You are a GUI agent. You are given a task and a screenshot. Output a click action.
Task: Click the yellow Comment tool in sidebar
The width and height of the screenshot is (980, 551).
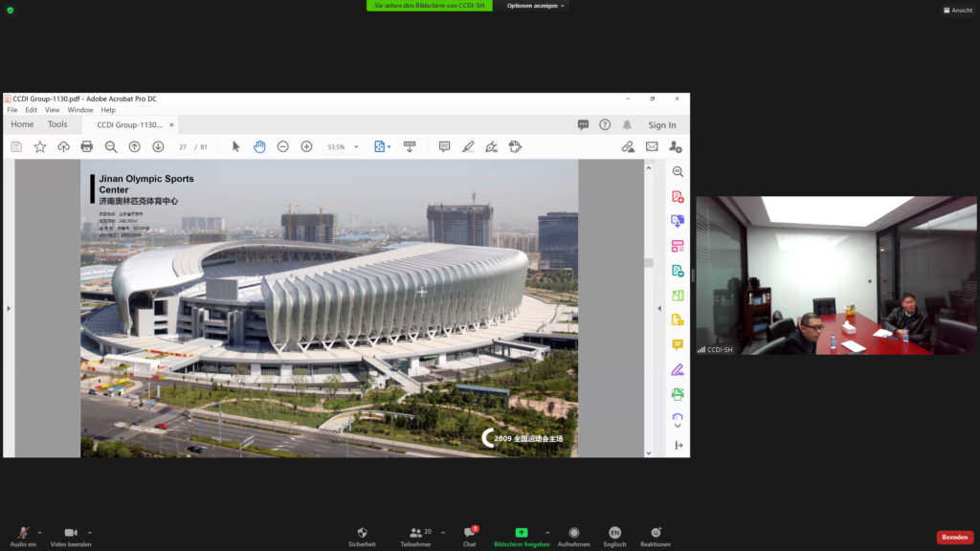click(x=678, y=344)
